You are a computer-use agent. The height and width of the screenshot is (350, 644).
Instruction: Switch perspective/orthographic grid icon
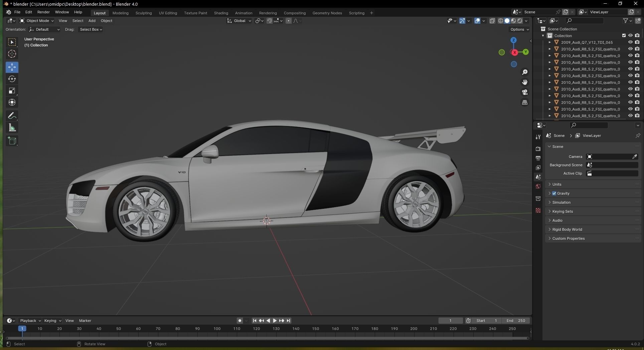pos(525,103)
